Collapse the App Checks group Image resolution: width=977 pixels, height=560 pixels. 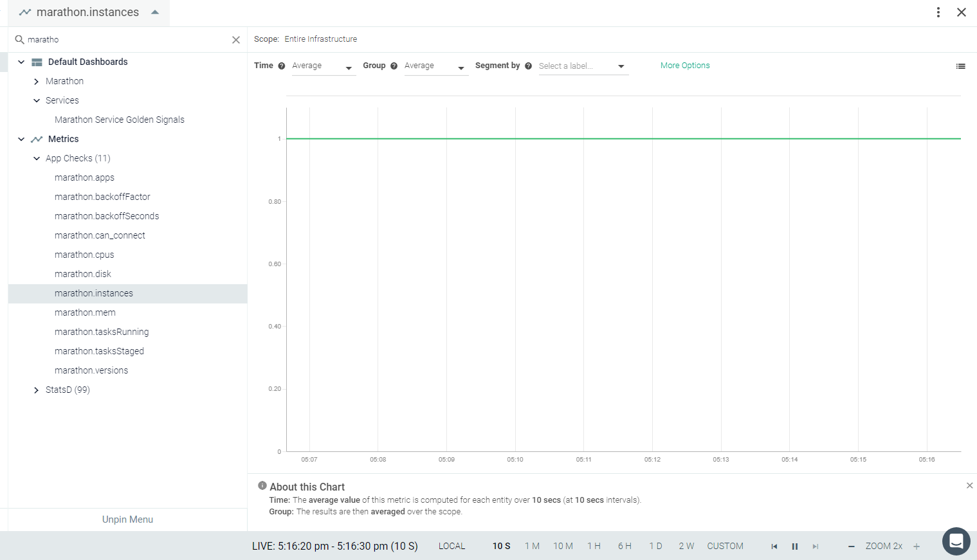(37, 159)
